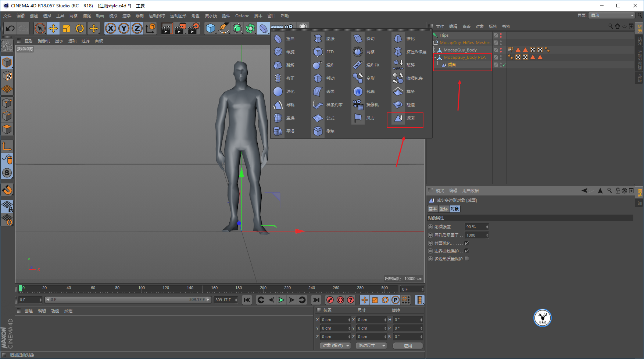
Task: Collapse the MocapGuy_Body PLA tree node
Action: (434, 57)
